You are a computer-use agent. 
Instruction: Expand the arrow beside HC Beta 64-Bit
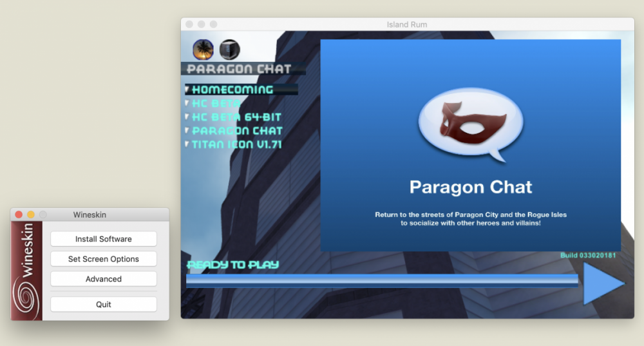tap(187, 117)
